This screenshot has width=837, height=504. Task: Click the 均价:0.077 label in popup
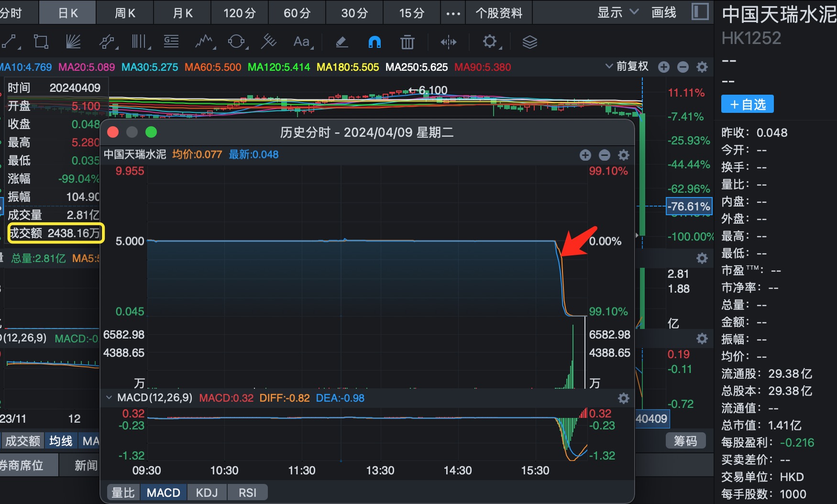(197, 154)
